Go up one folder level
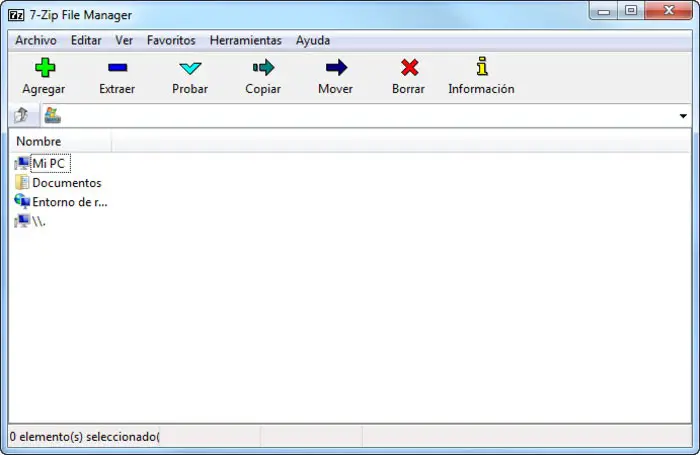 21,115
